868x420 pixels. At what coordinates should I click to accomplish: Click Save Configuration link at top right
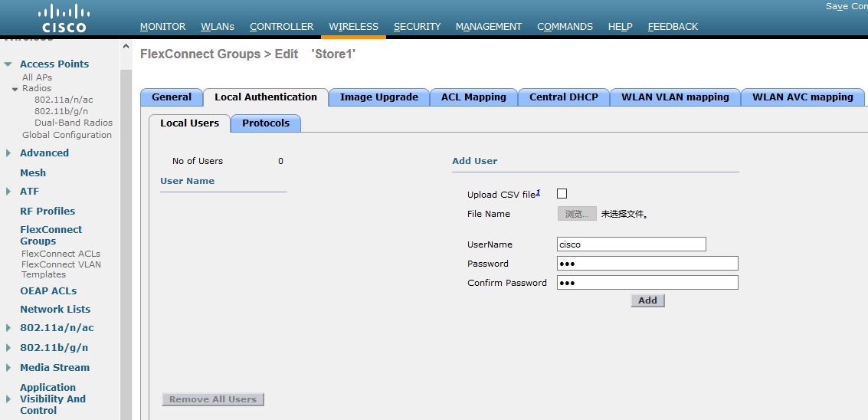coord(847,6)
